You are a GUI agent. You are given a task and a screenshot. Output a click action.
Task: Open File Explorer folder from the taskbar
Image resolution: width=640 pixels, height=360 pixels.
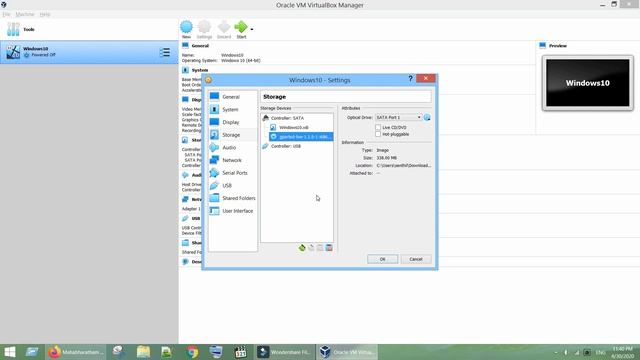(143, 352)
